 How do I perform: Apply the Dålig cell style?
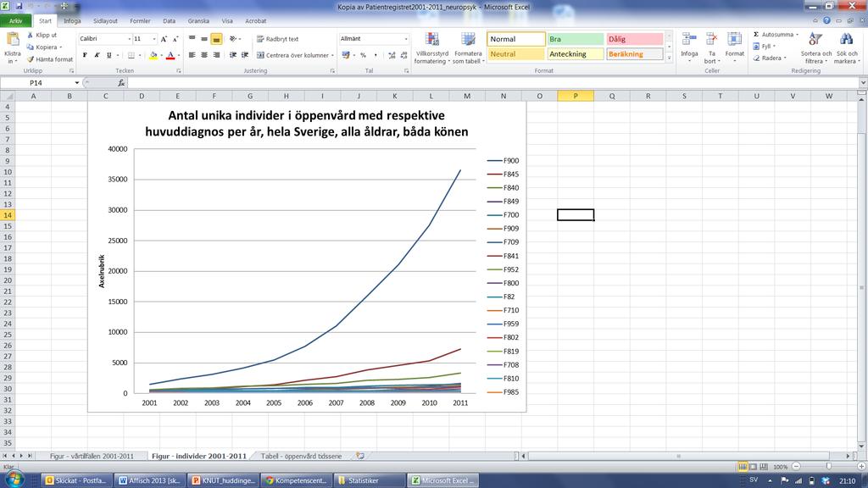tap(634, 39)
